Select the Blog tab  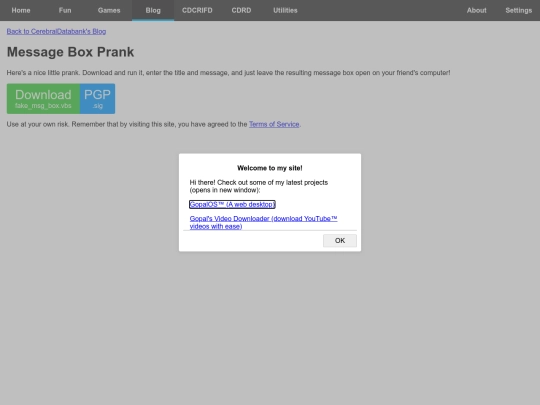[153, 10]
